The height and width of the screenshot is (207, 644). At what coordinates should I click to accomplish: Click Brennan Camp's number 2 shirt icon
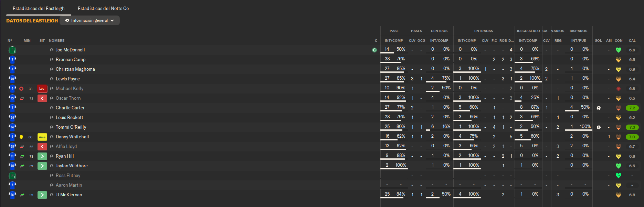(x=12, y=59)
